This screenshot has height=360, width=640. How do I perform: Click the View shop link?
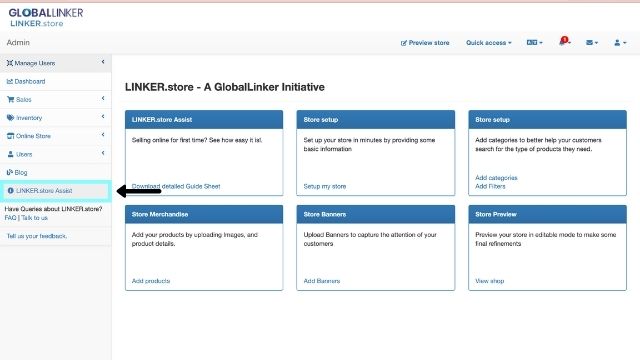click(x=489, y=281)
